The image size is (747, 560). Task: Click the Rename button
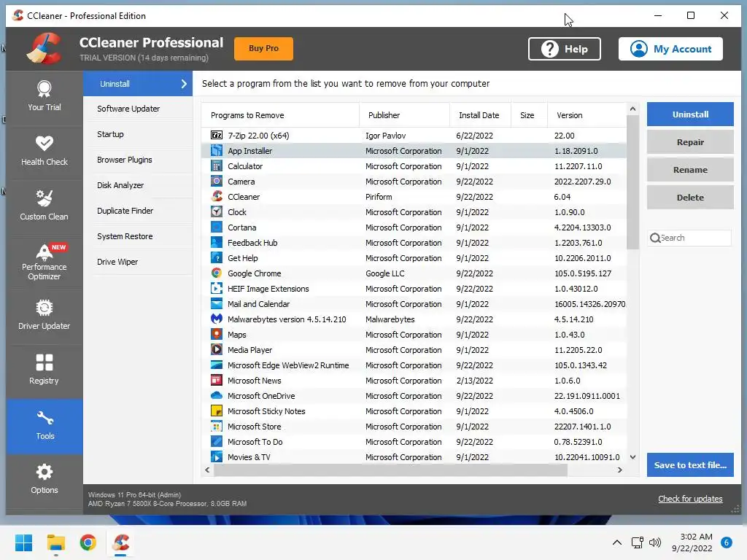(690, 169)
